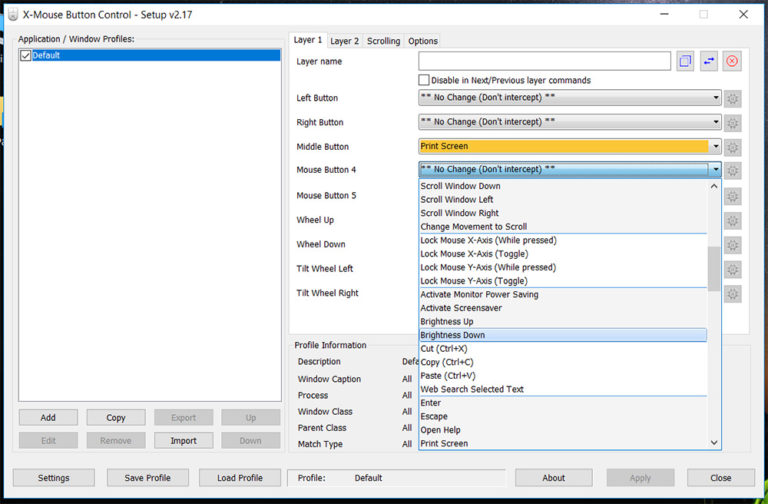Open gear settings for Right Button
Viewport: 768px width, 504px height.
coord(732,123)
